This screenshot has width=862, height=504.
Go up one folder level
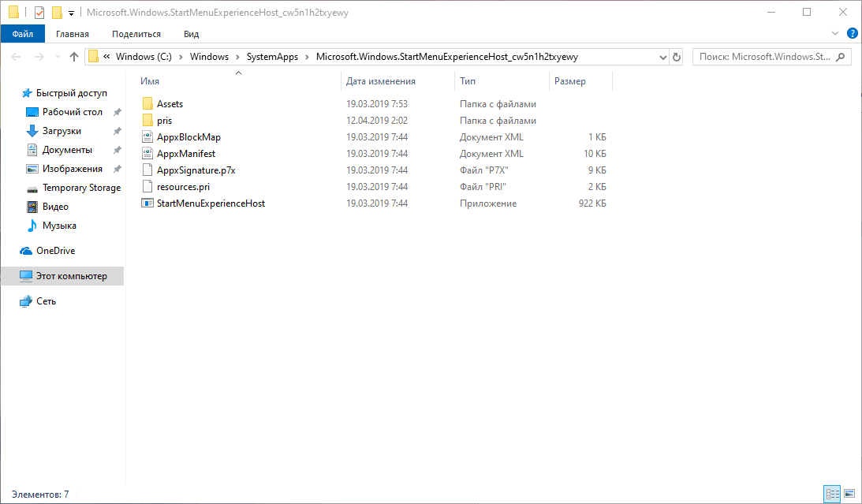coord(74,57)
